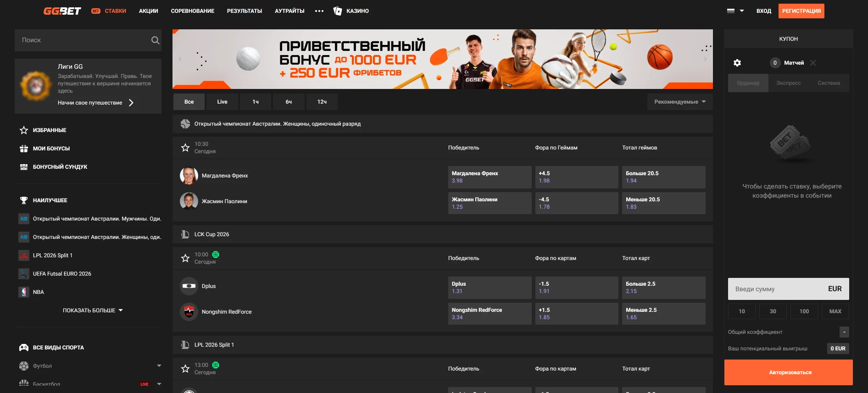Click the GG.BET logo

pos(62,11)
